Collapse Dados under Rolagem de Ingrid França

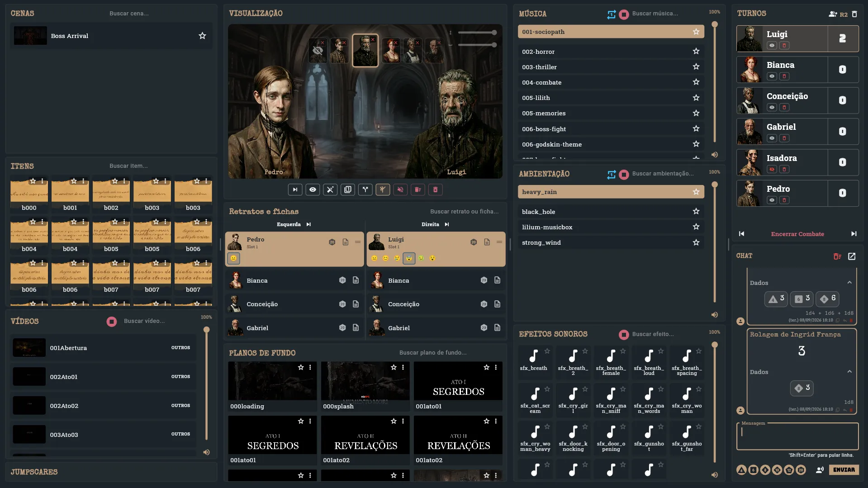[x=849, y=372]
